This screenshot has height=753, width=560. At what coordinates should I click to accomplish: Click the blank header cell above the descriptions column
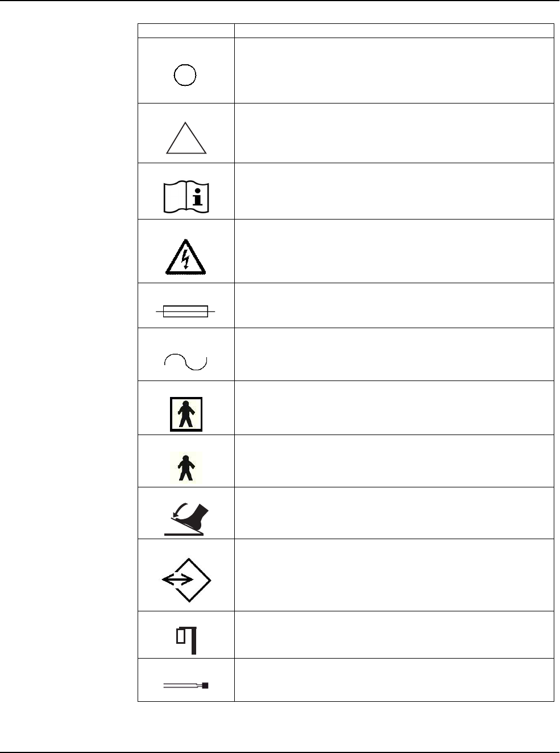pos(394,31)
